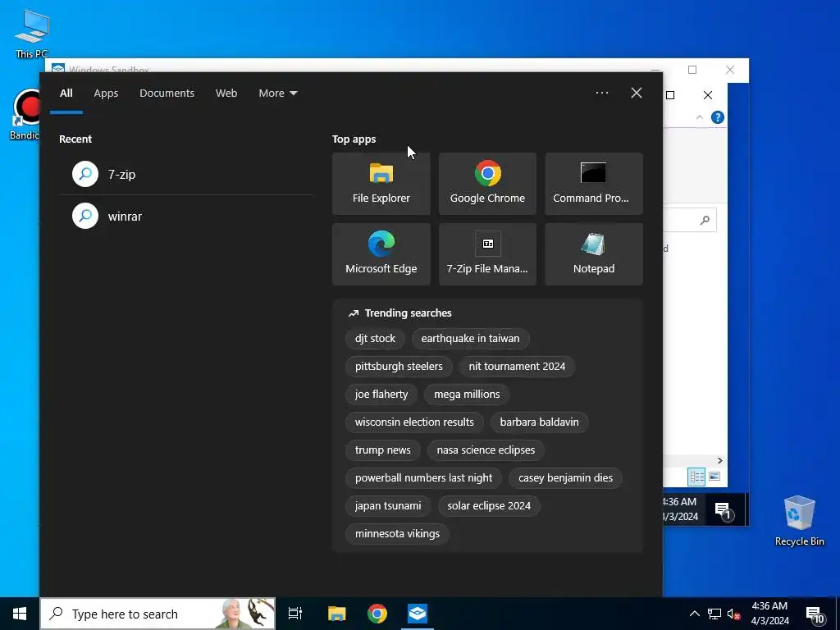Open 7-Zip File Manager tile
The image size is (840, 630).
[487, 254]
